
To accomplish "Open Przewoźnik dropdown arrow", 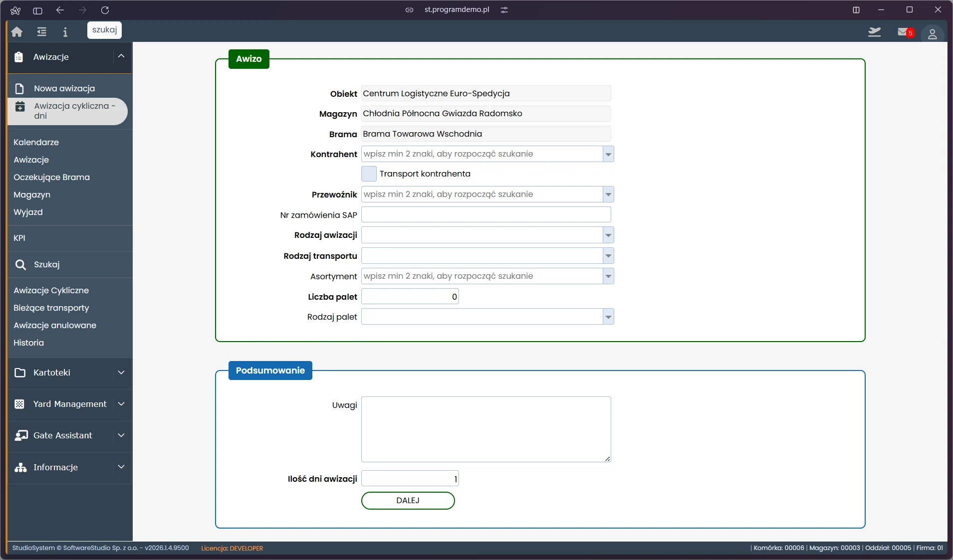I will coord(608,194).
